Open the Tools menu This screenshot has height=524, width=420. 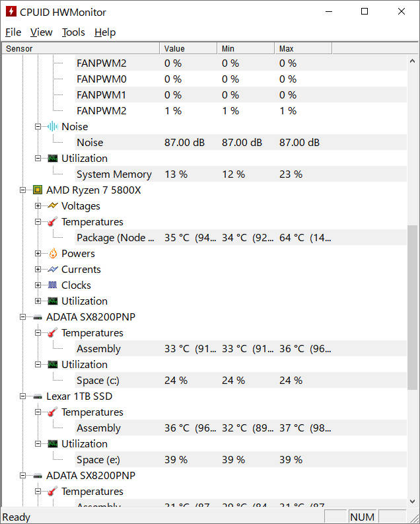(x=73, y=32)
